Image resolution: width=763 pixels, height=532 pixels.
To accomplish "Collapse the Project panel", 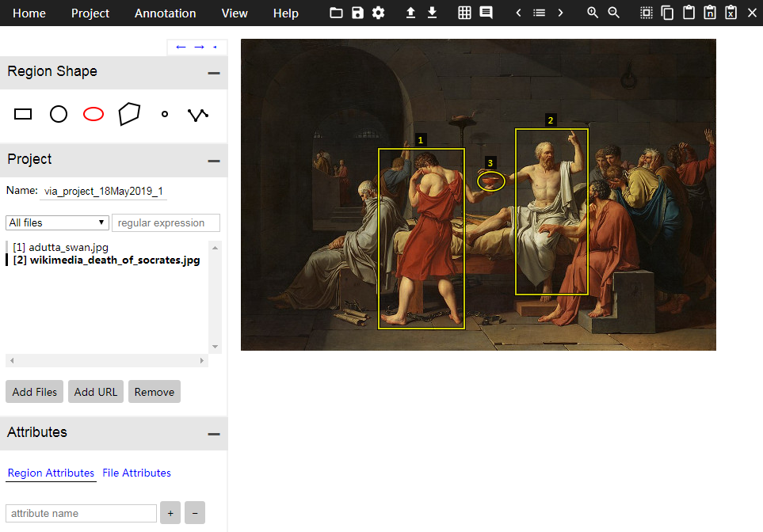I will 214,161.
